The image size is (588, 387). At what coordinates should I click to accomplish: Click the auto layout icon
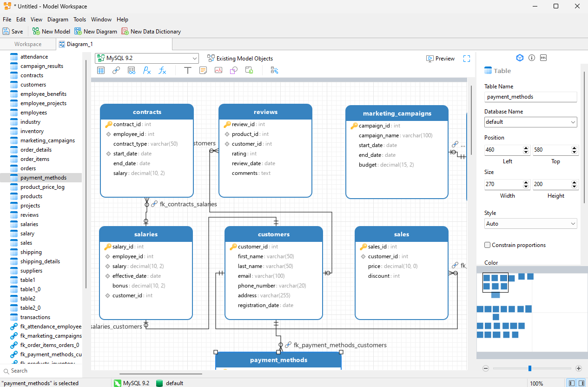pos(274,70)
